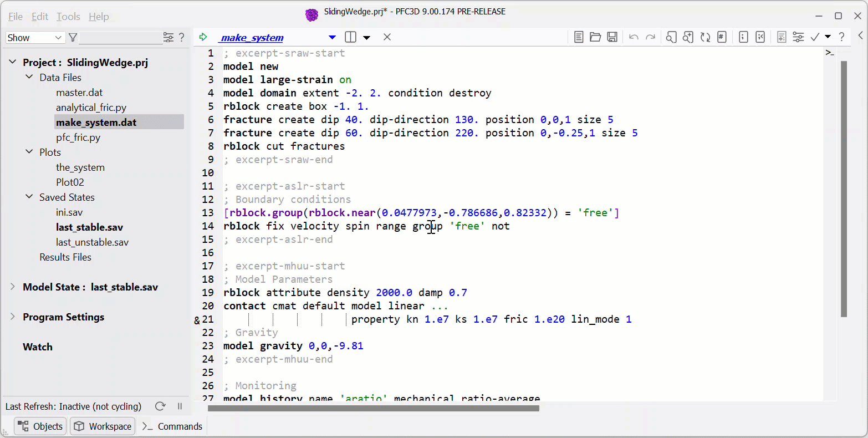
Task: Click the hash symbol toolbar icon
Action: (722, 37)
